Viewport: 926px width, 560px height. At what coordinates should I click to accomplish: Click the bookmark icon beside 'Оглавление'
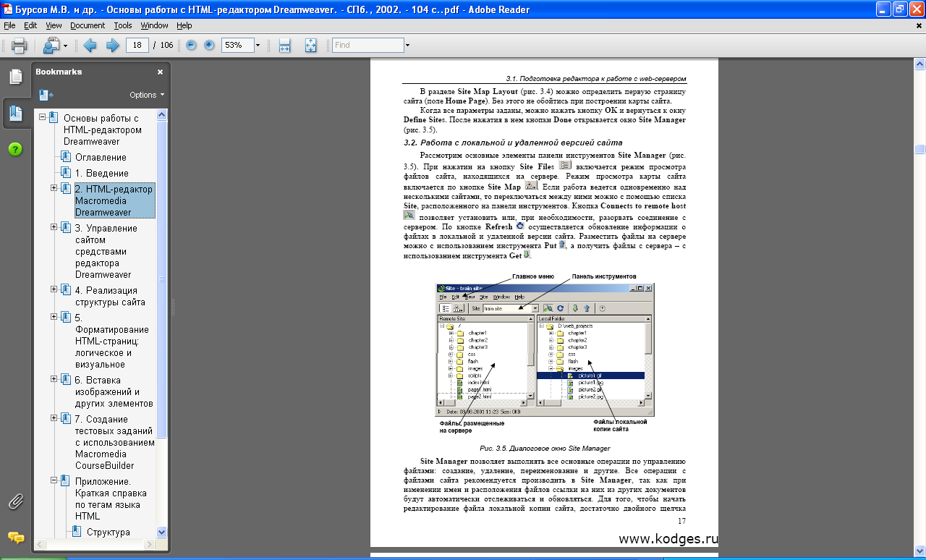(x=66, y=156)
